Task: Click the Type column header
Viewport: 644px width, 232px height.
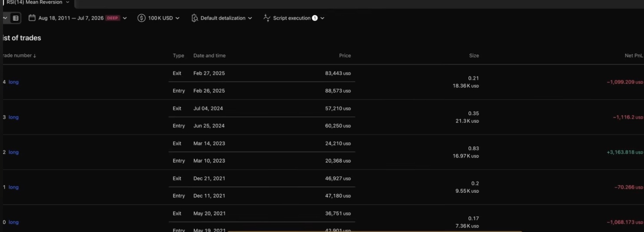Action: [x=178, y=56]
